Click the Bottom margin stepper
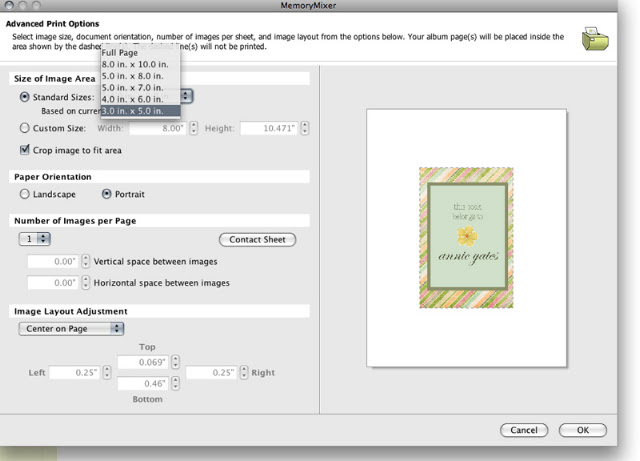This screenshot has height=461, width=640. [176, 383]
